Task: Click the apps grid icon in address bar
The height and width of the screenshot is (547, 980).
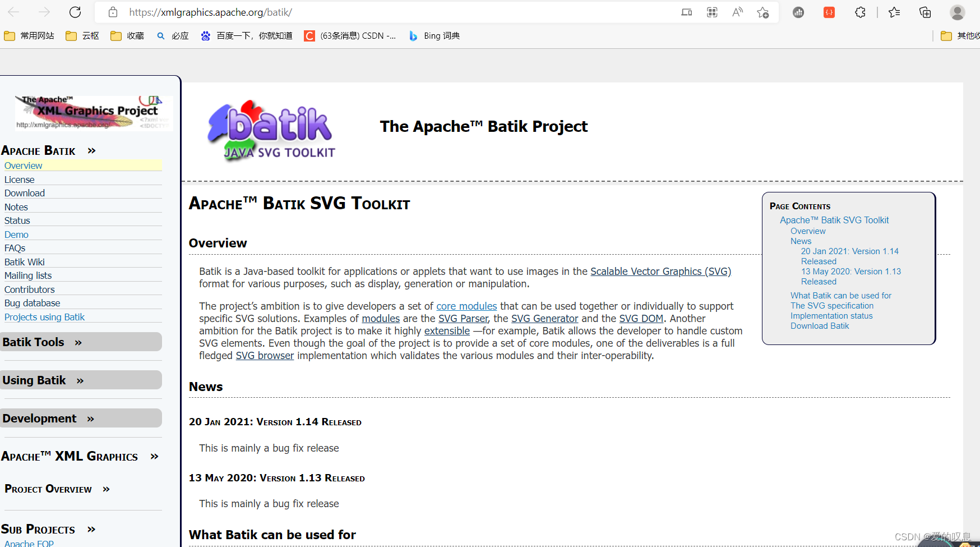Action: click(x=712, y=12)
